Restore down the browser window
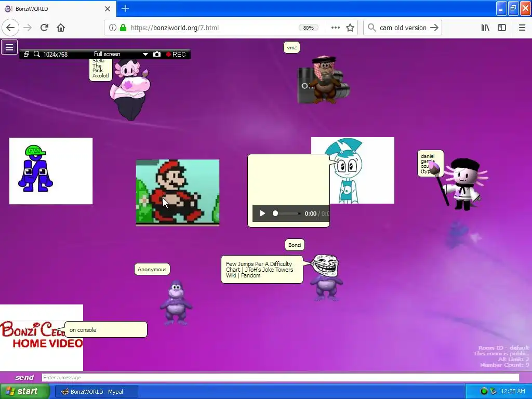This screenshot has height=399, width=532. pyautogui.click(x=513, y=8)
